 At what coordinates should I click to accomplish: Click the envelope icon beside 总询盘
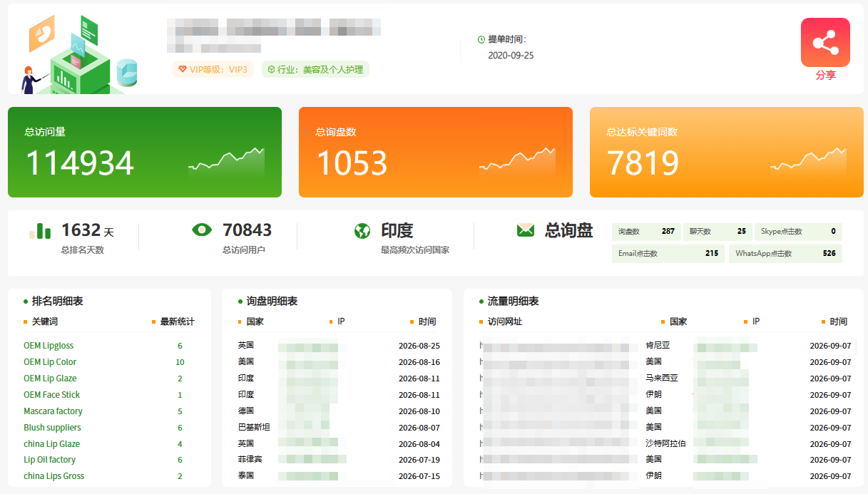(x=526, y=230)
